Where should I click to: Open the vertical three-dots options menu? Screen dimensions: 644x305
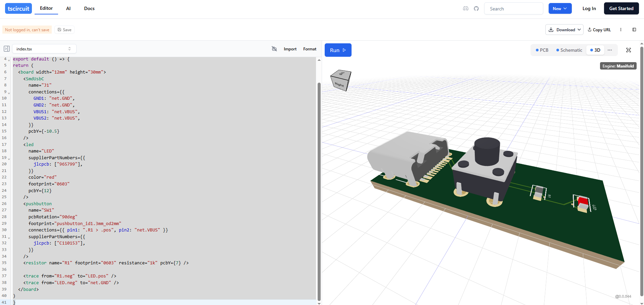tap(621, 30)
